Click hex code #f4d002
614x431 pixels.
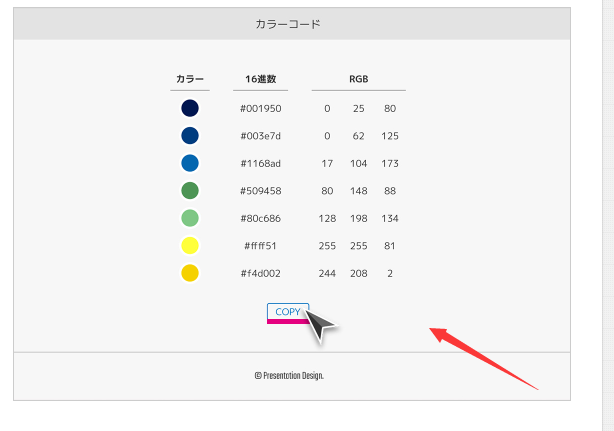tap(260, 273)
